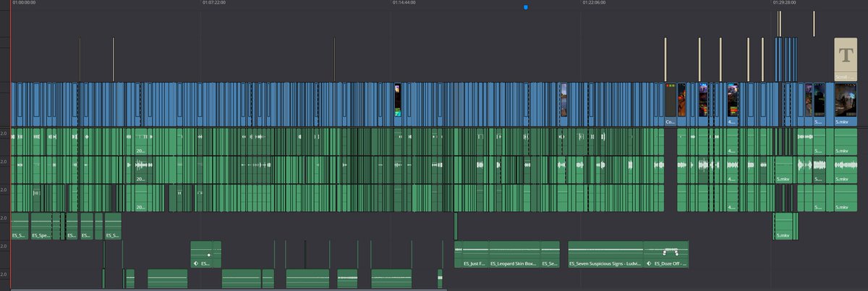Click the blue marker on the timeline ruler
Image resolution: width=868 pixels, height=291 pixels.
526,7
